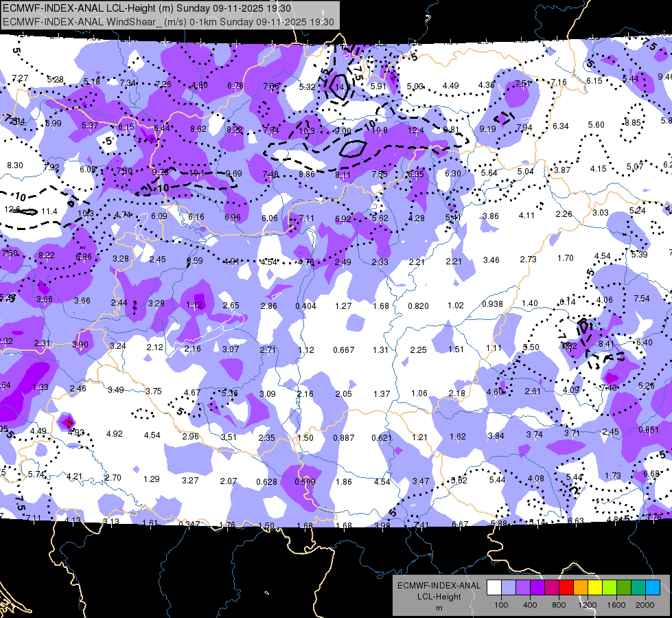Screen dimensions: 672x618
Task: Click the wind shear value 0.887
Action: point(344,437)
